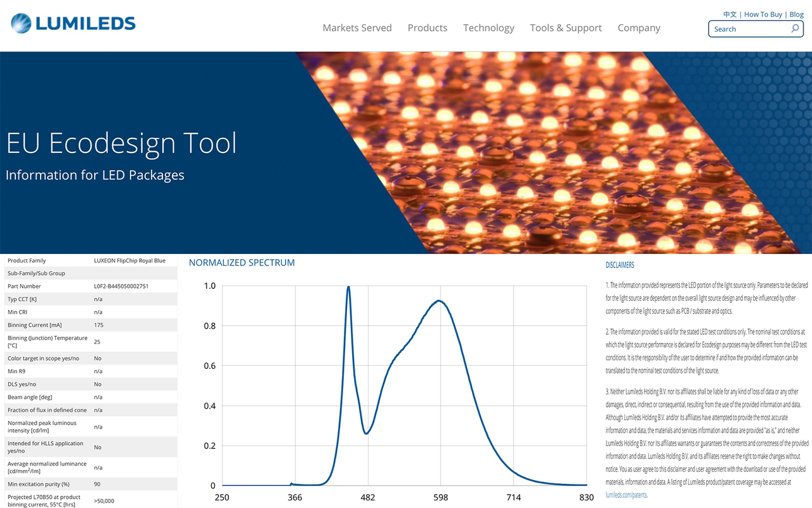Open the Technology menu
This screenshot has height=508, width=812.
(488, 28)
